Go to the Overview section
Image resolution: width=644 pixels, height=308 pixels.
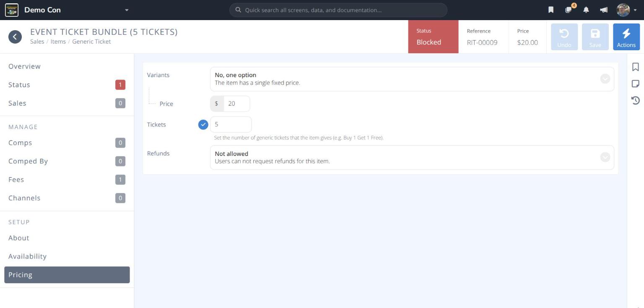67,66
